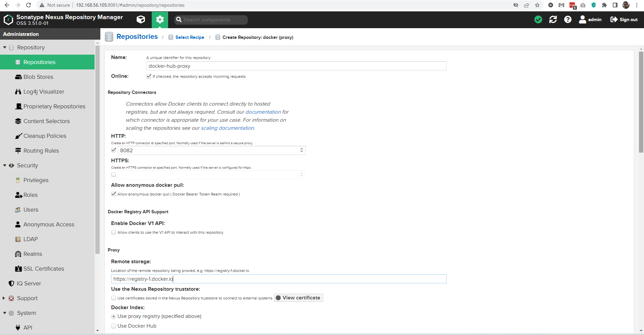Viewport: 644px width, 335px height.
Task: Click the Administration gear icon
Action: [160, 19]
